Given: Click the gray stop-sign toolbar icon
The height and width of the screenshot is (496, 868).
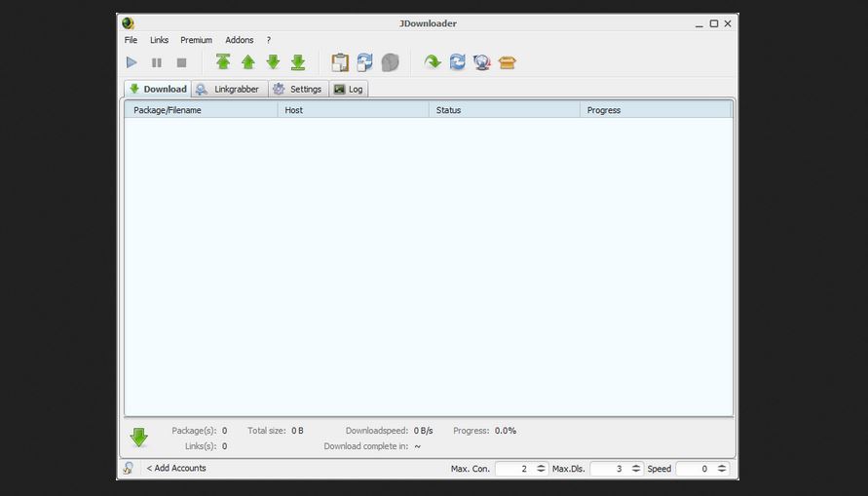Looking at the screenshot, I should pyautogui.click(x=391, y=62).
